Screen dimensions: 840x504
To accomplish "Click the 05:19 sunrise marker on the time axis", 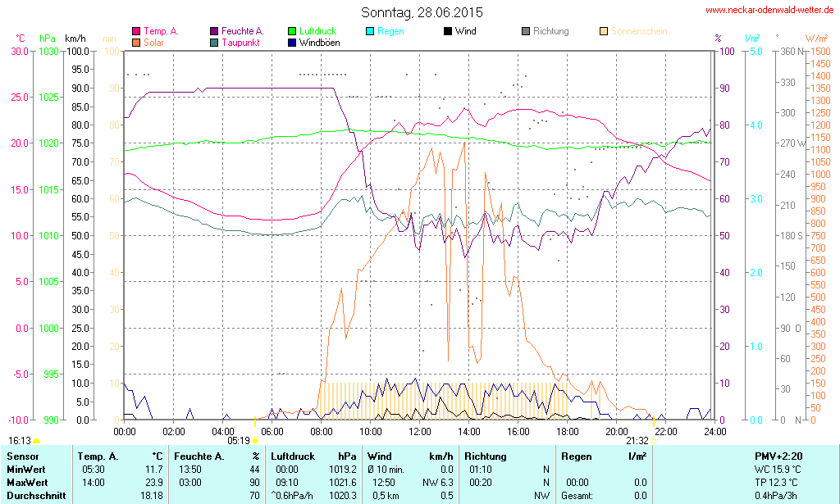I will [x=254, y=441].
